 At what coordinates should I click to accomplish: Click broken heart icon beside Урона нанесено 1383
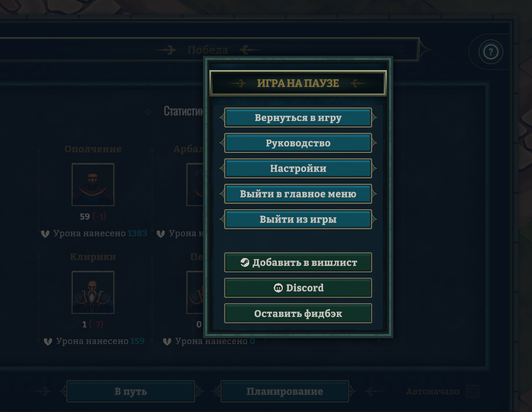click(45, 234)
